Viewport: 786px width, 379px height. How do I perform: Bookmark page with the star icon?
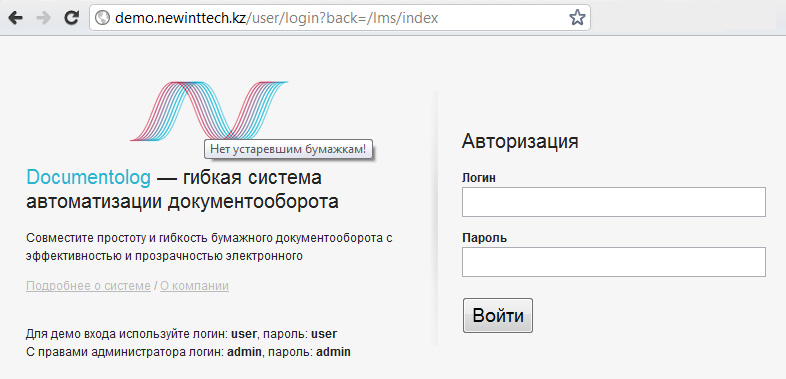(x=577, y=18)
